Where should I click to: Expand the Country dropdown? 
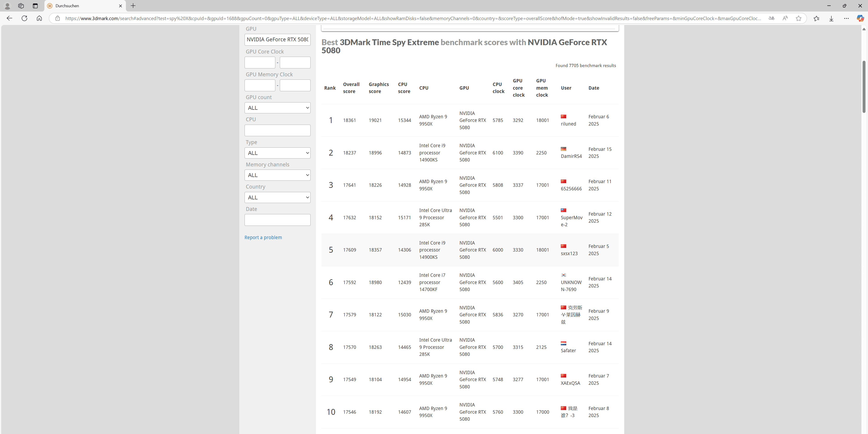point(277,197)
